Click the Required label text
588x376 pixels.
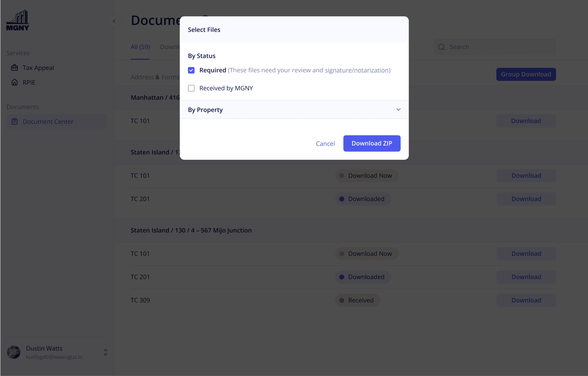click(x=213, y=70)
